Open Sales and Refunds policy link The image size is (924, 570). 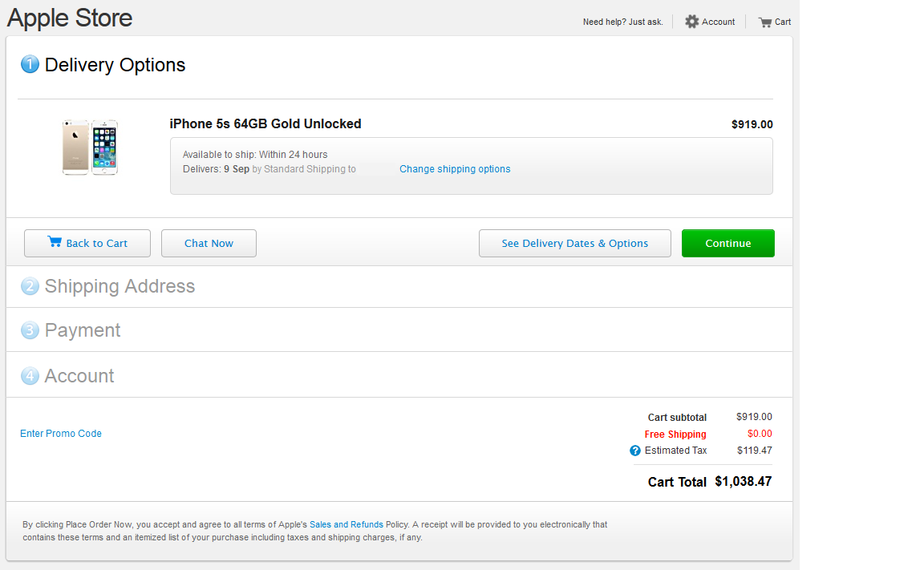(x=346, y=524)
